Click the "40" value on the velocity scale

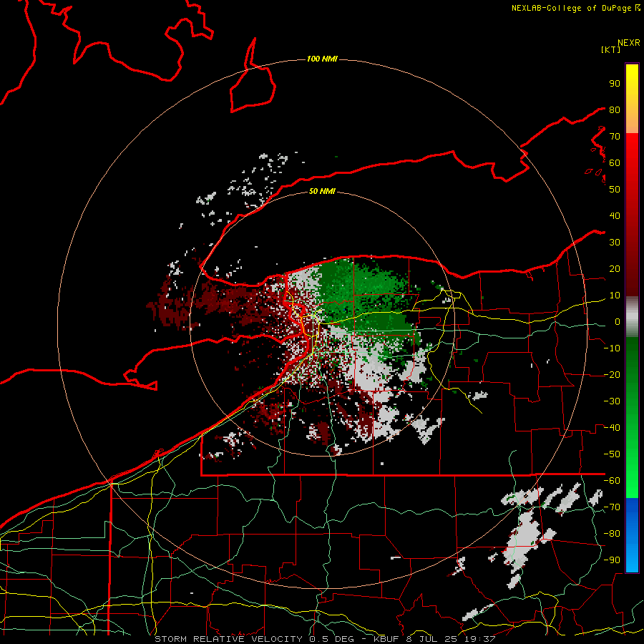615,216
